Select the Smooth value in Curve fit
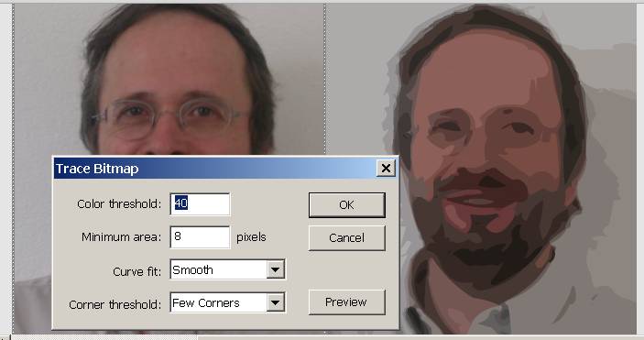The height and width of the screenshot is (340, 644). click(x=192, y=270)
